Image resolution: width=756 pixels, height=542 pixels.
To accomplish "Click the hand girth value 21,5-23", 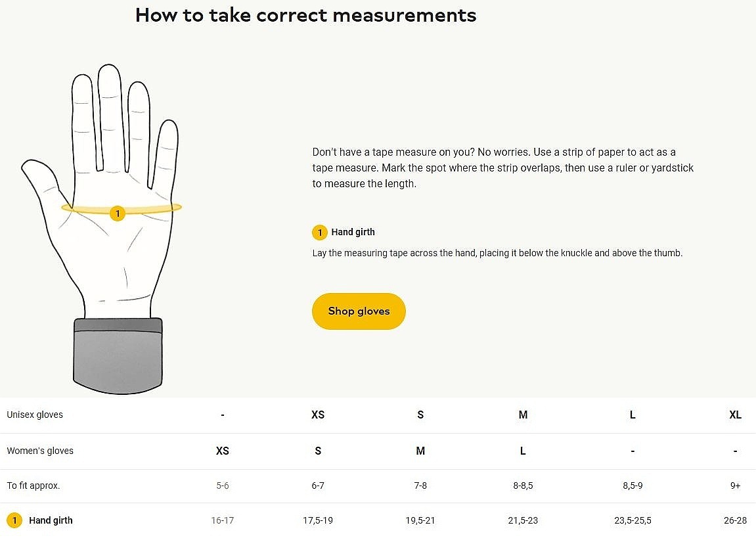I will pos(523,521).
